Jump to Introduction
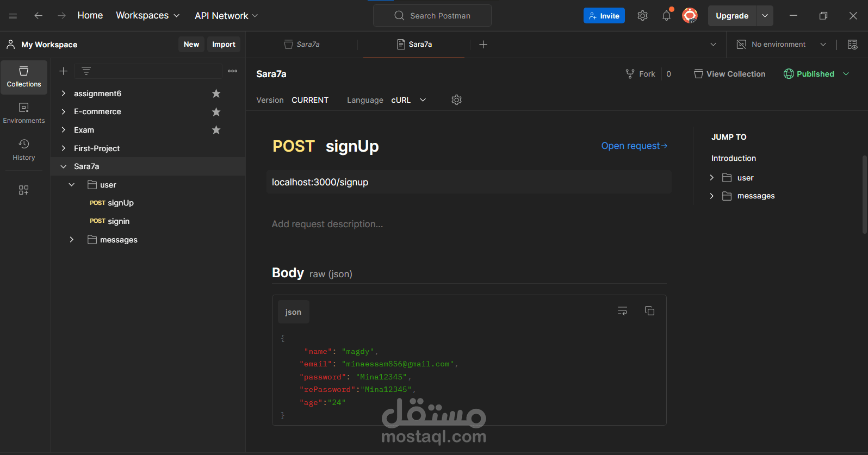Image resolution: width=868 pixels, height=455 pixels. [734, 158]
